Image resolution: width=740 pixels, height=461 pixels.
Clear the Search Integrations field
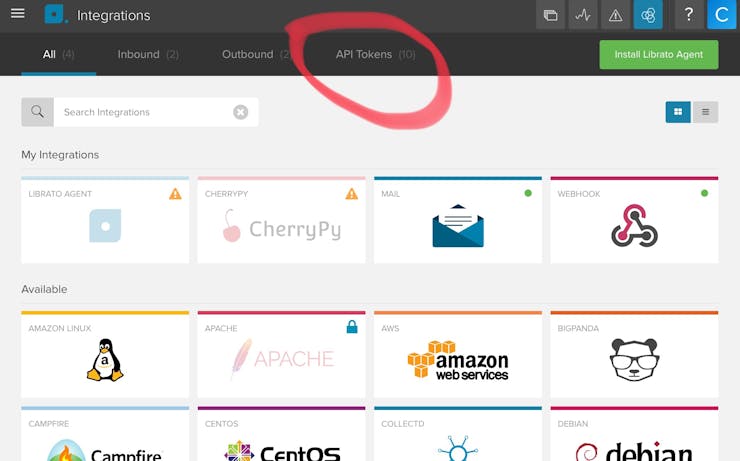coord(241,112)
